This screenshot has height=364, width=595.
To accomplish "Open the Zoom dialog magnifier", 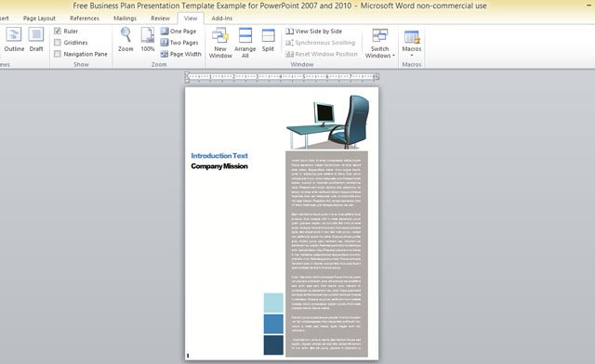I will tap(126, 39).
